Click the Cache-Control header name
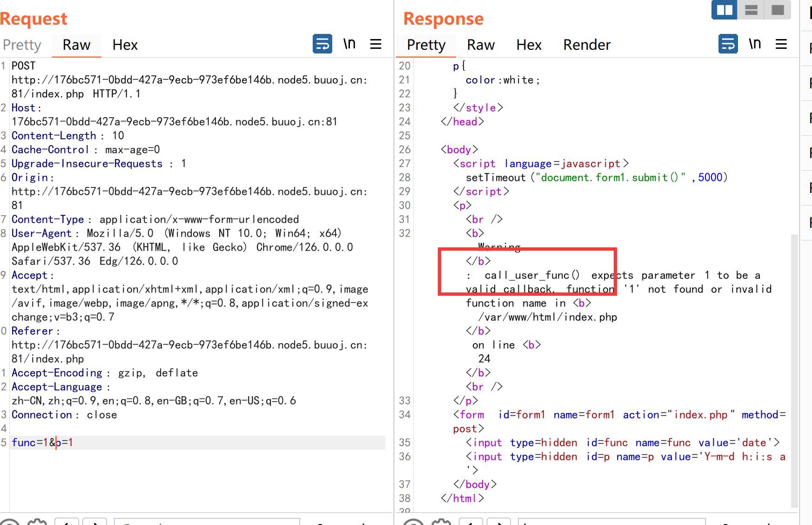812x525 pixels. click(x=50, y=150)
